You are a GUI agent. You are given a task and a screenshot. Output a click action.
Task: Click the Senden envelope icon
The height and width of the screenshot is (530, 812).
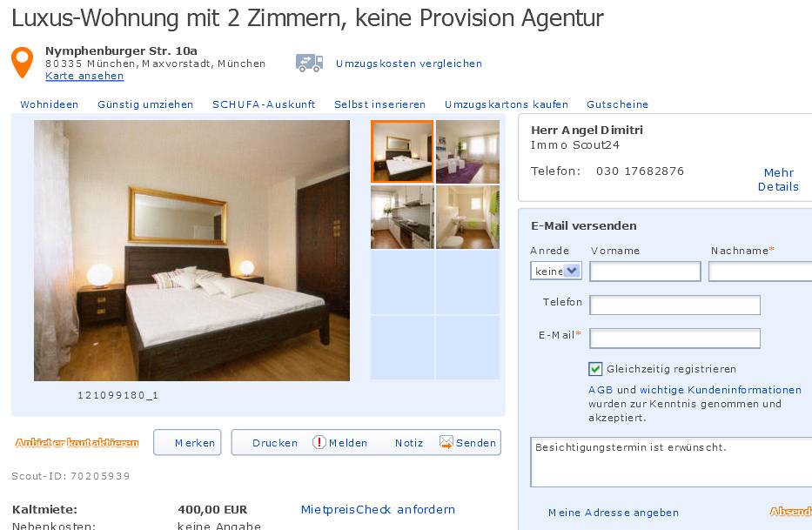coord(446,442)
